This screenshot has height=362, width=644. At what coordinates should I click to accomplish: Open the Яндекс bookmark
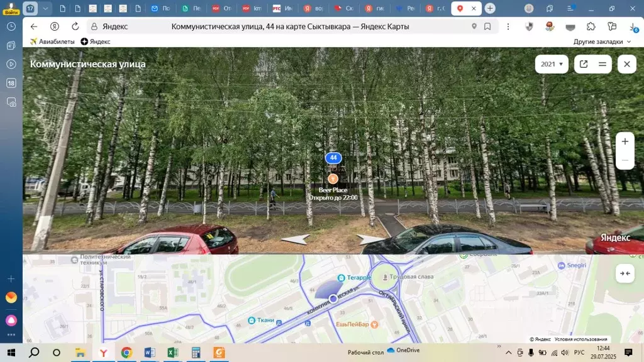click(96, 41)
